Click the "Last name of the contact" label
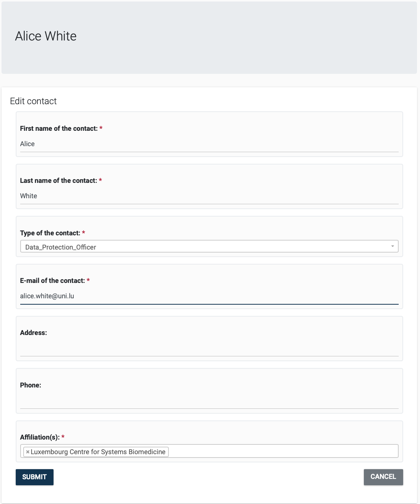This screenshot has height=504, width=420. tap(58, 181)
